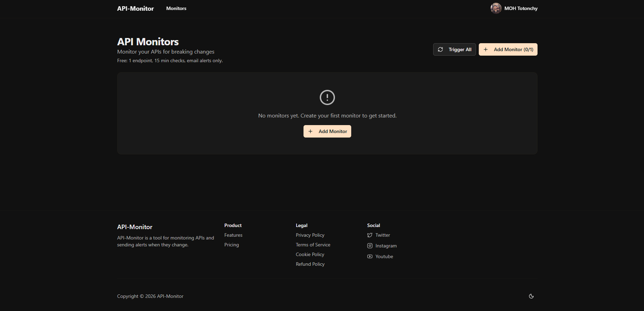Click the exclamation warning icon above empty state
Image resolution: width=644 pixels, height=311 pixels.
[x=327, y=97]
